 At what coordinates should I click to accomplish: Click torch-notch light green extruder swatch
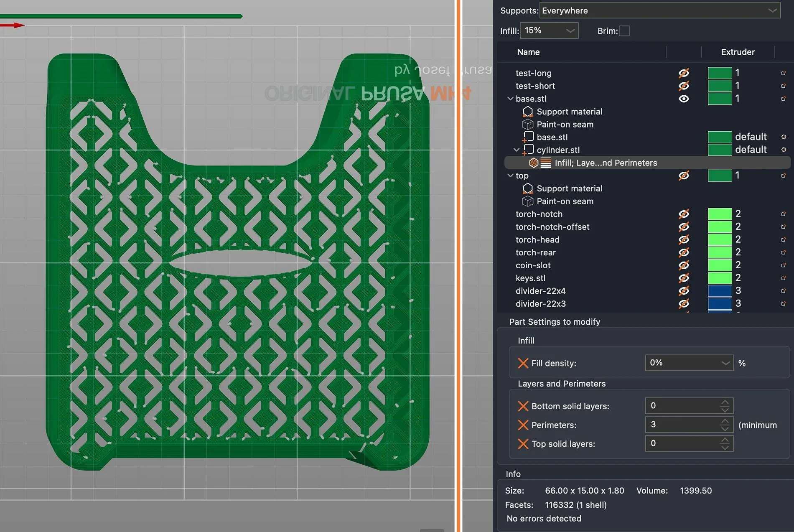point(720,214)
